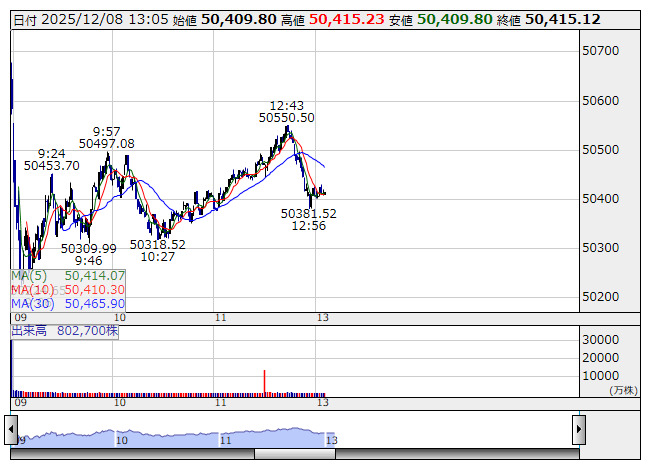Click the 50300 price axis label
The width and height of the screenshot is (653, 470).
pos(601,248)
